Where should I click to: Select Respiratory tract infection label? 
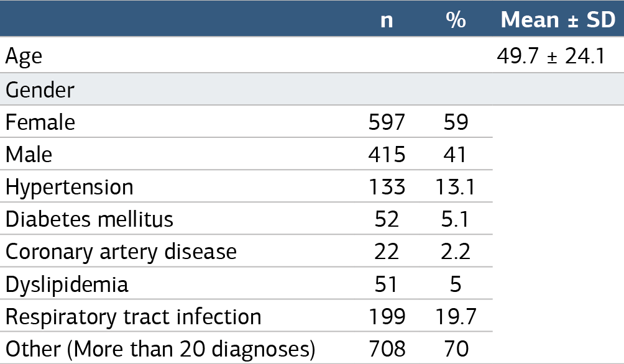pyautogui.click(x=134, y=317)
